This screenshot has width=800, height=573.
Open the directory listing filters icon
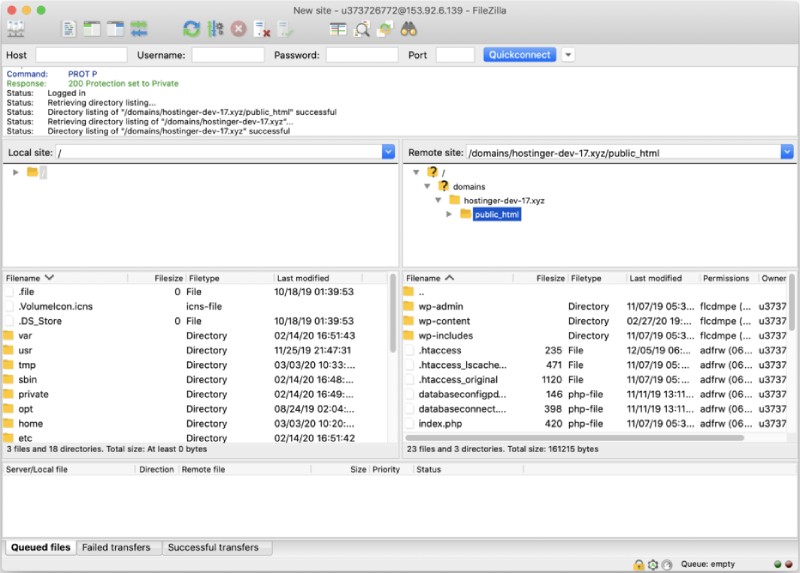pyautogui.click(x=338, y=29)
